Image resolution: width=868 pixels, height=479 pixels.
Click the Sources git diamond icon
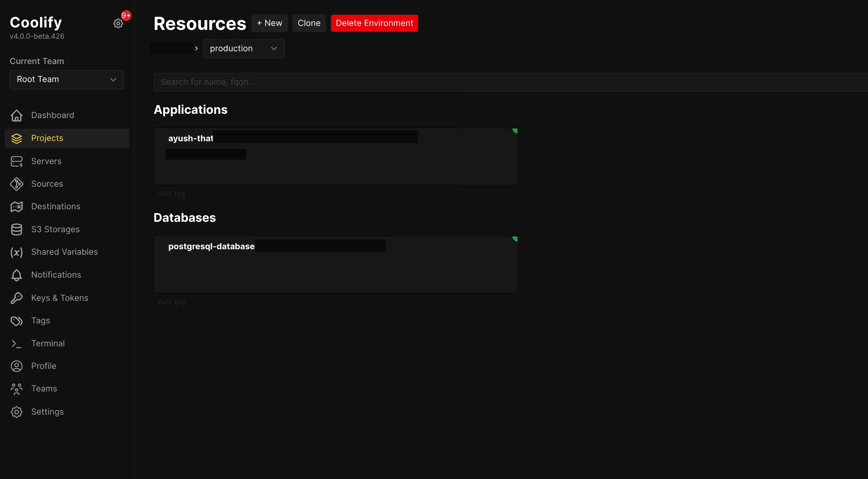[16, 184]
